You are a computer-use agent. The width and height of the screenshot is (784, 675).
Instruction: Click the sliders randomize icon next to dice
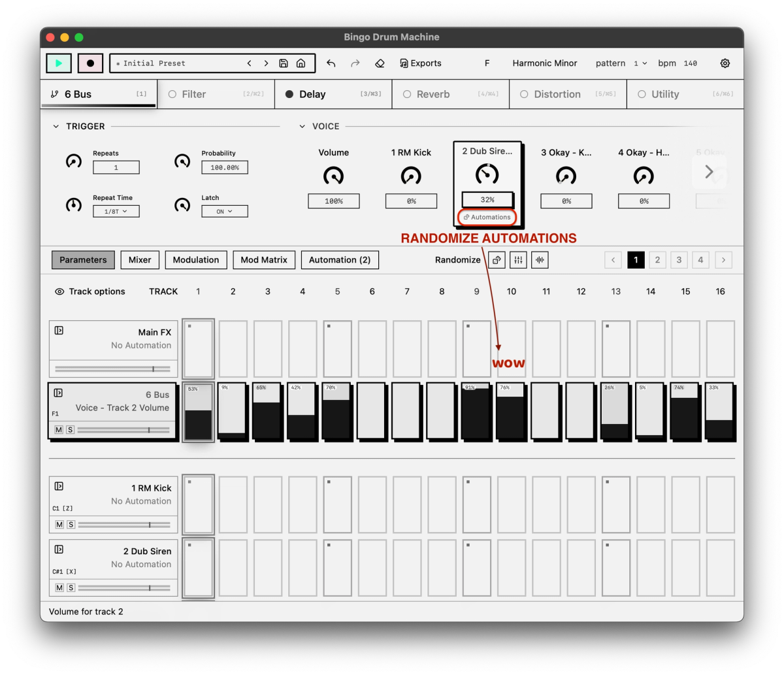click(518, 259)
